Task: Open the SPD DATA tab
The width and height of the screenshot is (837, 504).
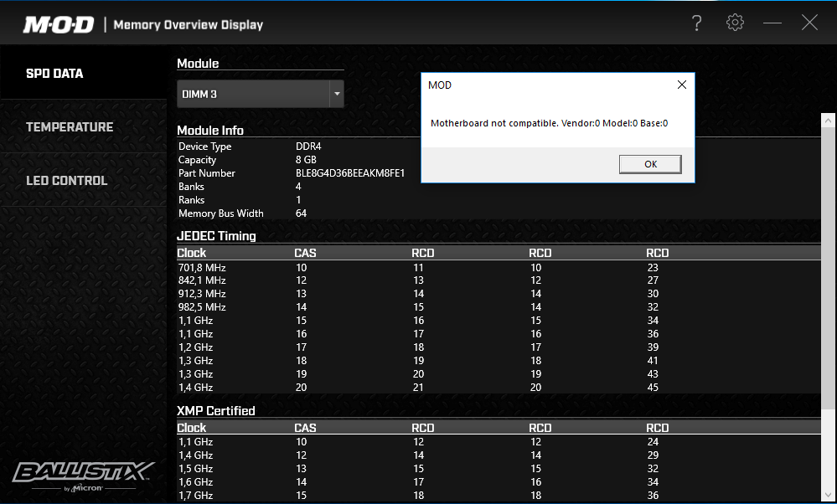Action: [83, 74]
